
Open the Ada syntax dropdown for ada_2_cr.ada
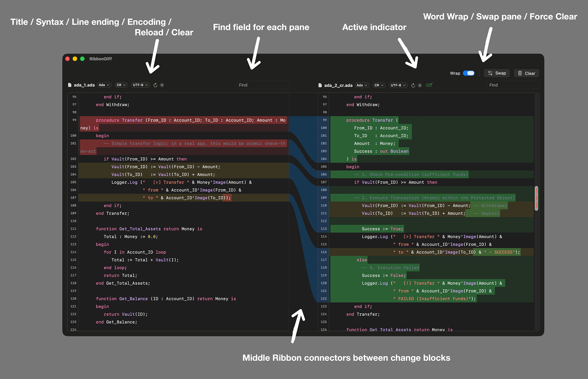click(362, 85)
